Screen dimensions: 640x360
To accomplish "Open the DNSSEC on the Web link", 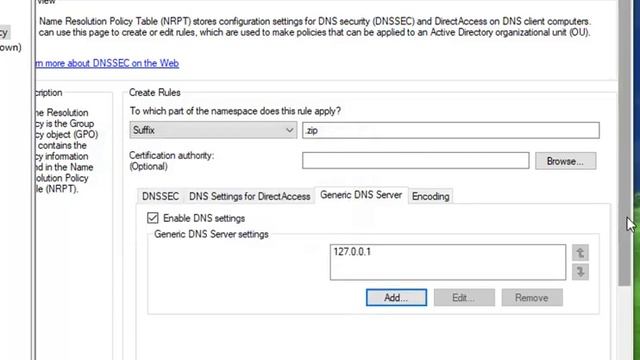I will click(x=107, y=63).
